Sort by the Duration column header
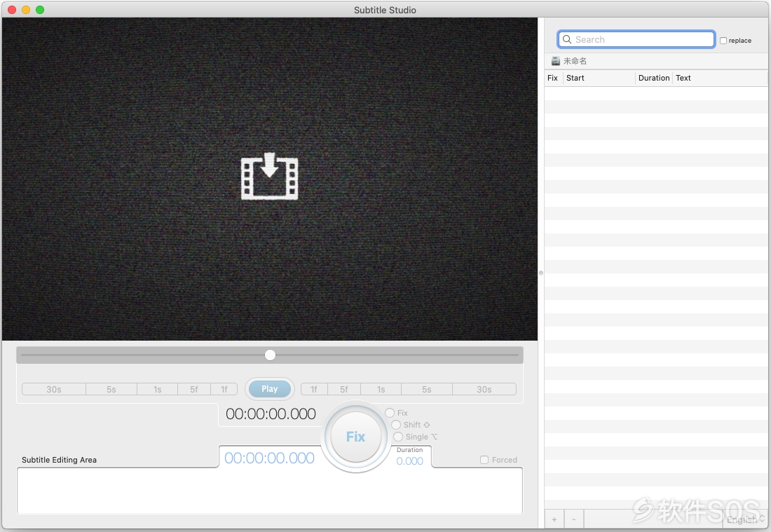The width and height of the screenshot is (771, 532). click(654, 78)
